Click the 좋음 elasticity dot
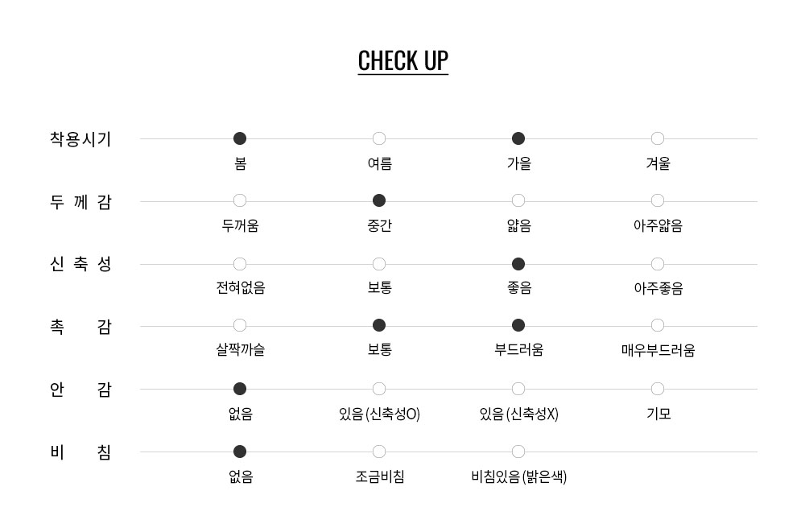 pos(518,264)
